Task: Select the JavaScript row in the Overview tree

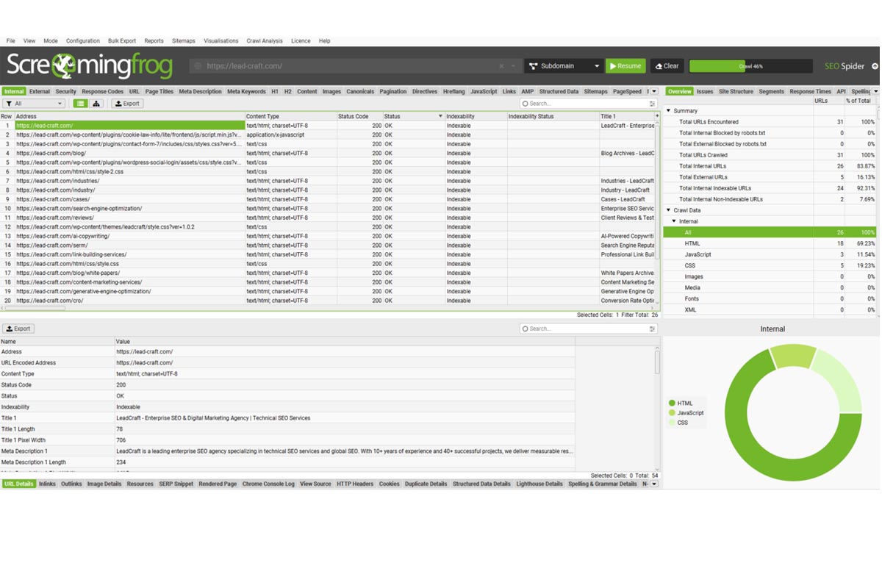Action: coord(698,254)
